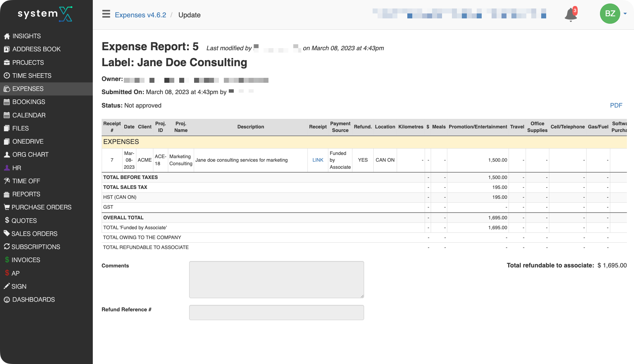Click the Refund Reference # field

(x=276, y=312)
